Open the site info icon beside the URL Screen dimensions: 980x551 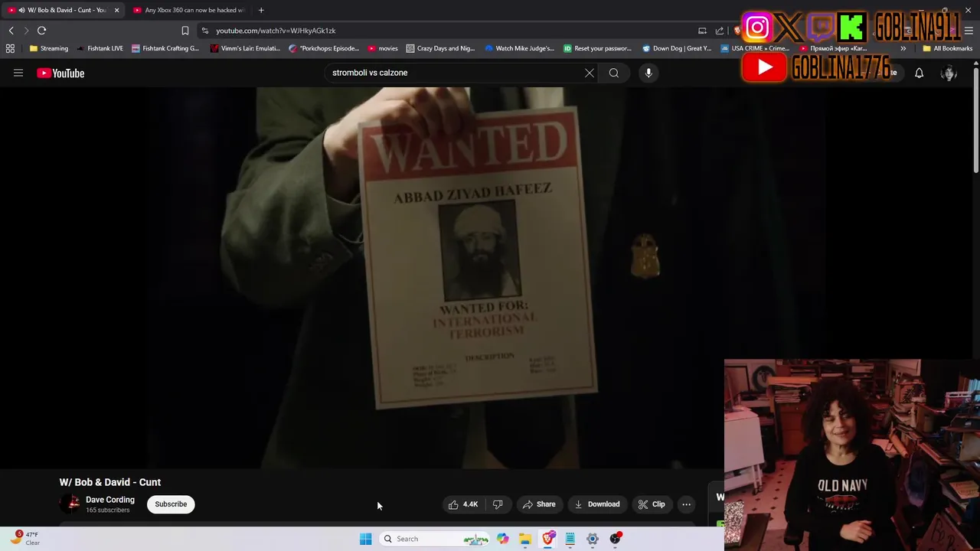pos(204,31)
